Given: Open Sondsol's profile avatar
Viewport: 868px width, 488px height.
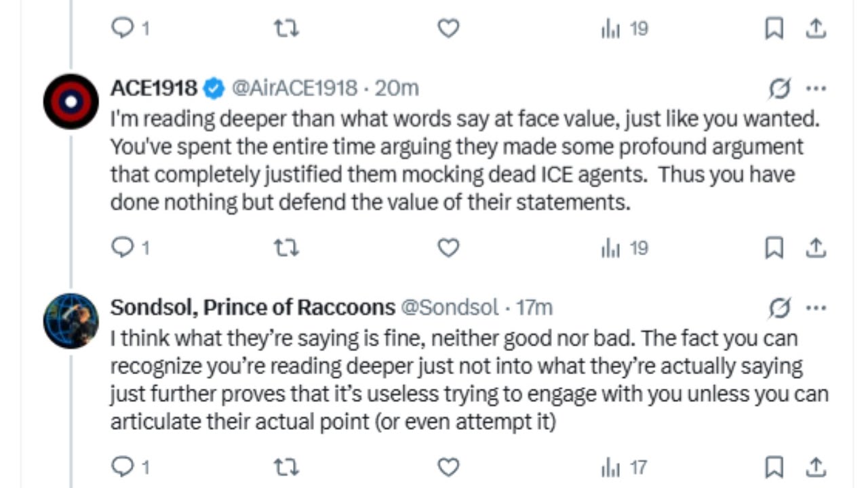Looking at the screenshot, I should point(71,321).
